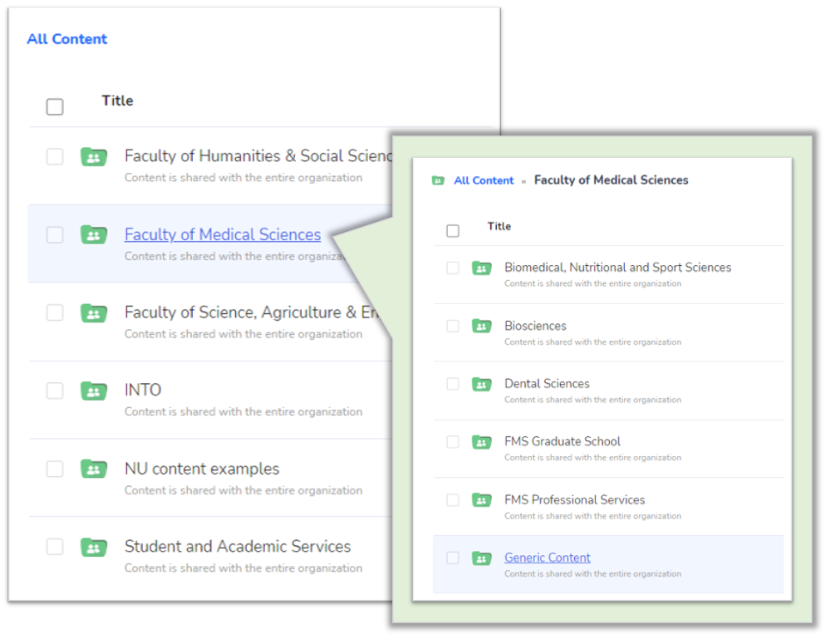Click the INTO shared folder icon
Viewport: 835px width, 644px height.
tap(94, 391)
